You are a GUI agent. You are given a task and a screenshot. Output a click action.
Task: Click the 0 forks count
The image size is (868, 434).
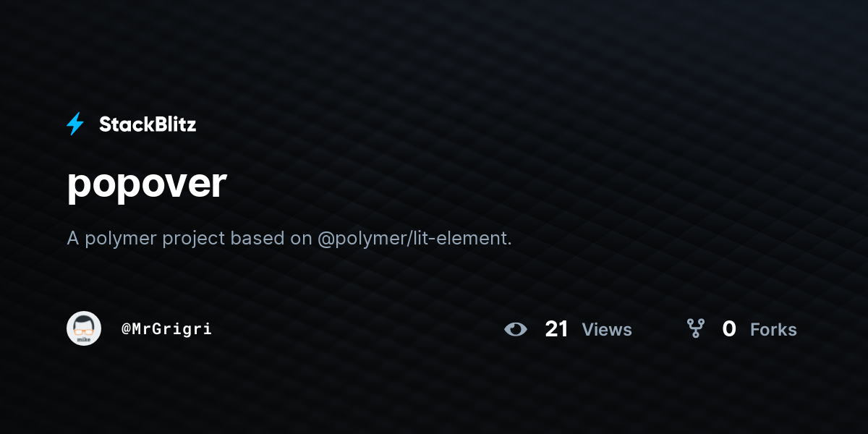729,329
